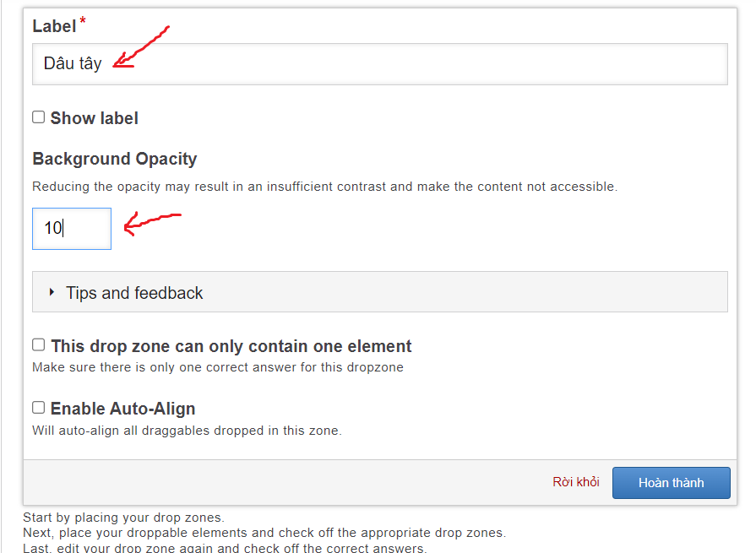The height and width of the screenshot is (553, 756).
Task: Click the 'Make sure there is only one correct answer' hint
Action: (217, 367)
